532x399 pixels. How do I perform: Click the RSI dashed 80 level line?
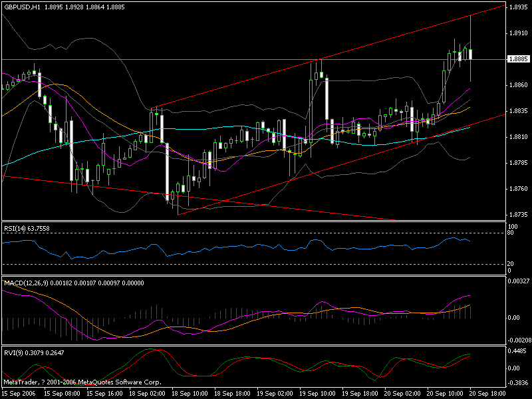(x=254, y=233)
